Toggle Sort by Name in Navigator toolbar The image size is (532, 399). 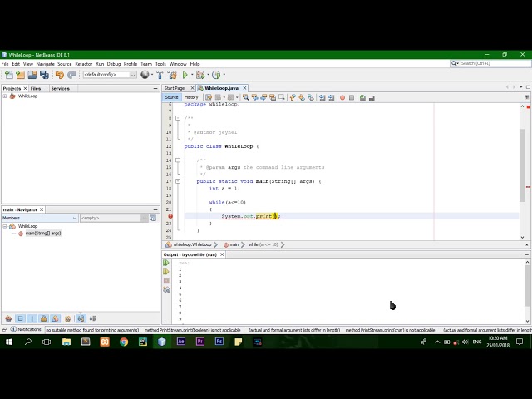click(81, 318)
